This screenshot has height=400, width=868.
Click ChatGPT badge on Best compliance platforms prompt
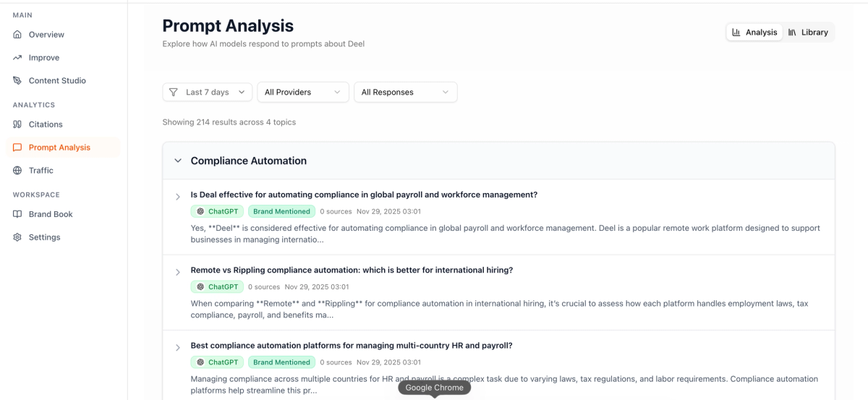[x=218, y=362]
